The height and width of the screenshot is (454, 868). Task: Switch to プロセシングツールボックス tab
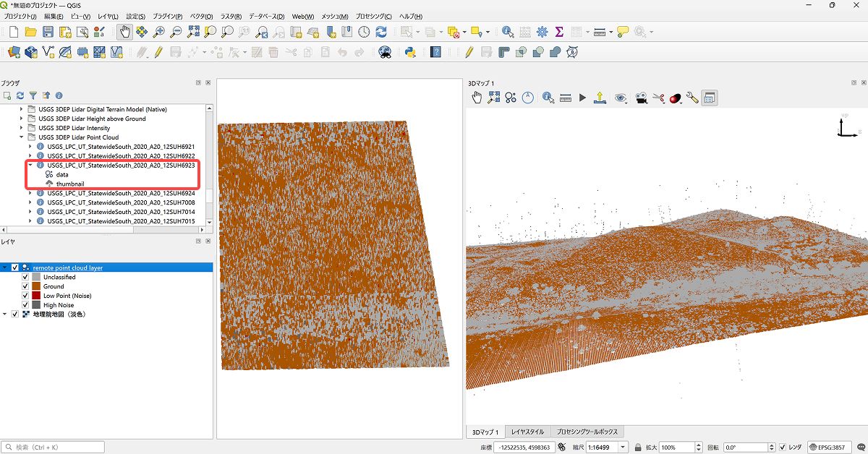coord(587,432)
